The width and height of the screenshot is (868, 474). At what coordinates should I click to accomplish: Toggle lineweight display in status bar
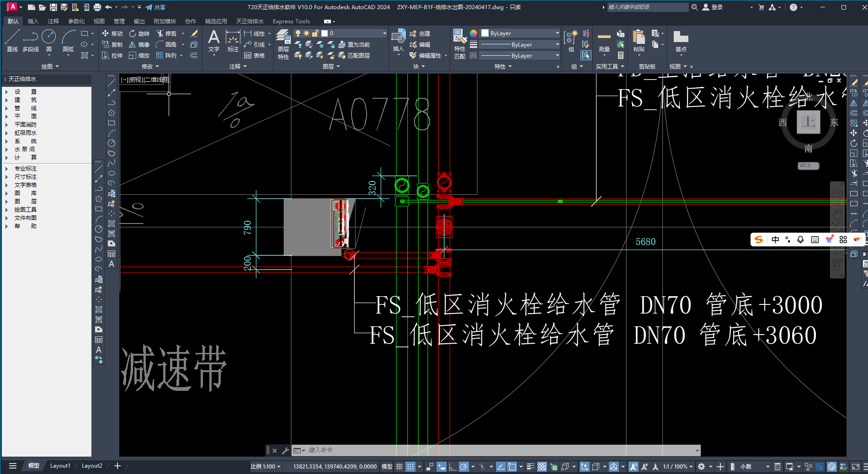coord(530,467)
